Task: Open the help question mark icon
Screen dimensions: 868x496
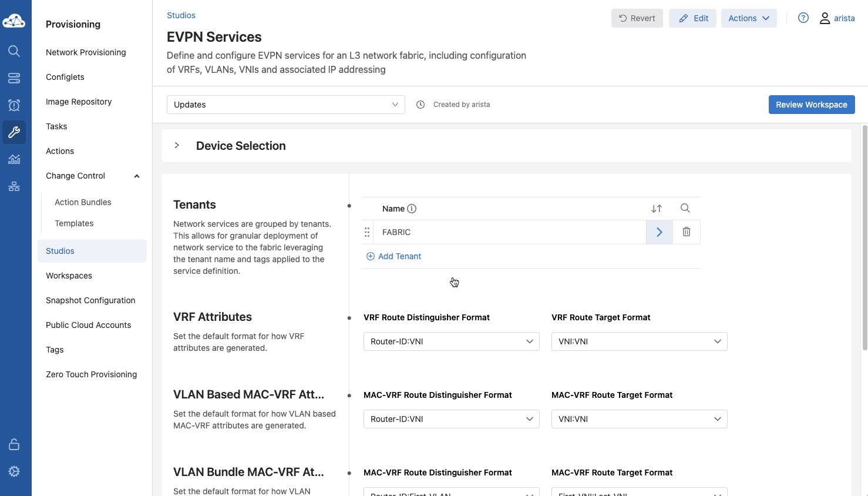Action: tap(803, 18)
